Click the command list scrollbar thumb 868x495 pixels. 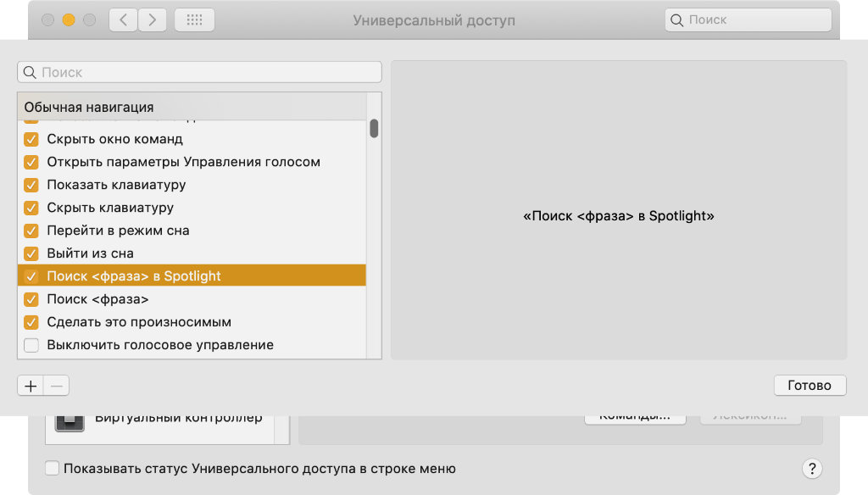pos(374,128)
